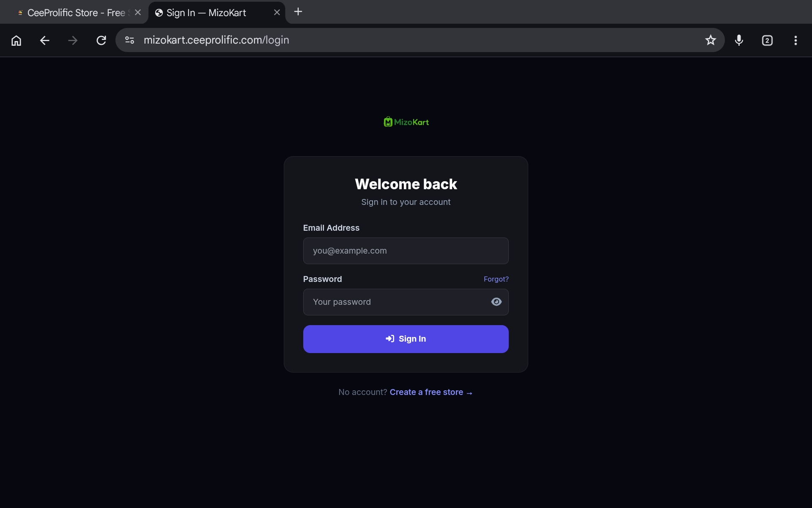
Task: Bookmark this page with the star
Action: pos(710,40)
